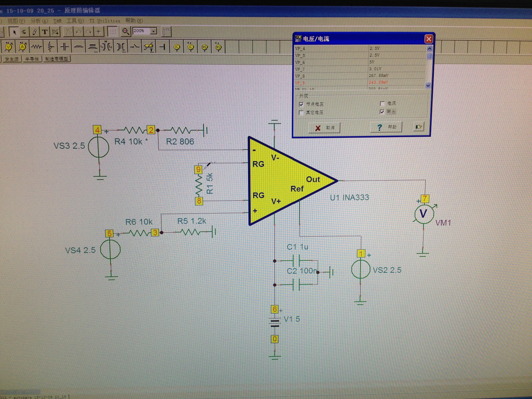
Task: Open the TI Utilities menu
Action: point(105,21)
